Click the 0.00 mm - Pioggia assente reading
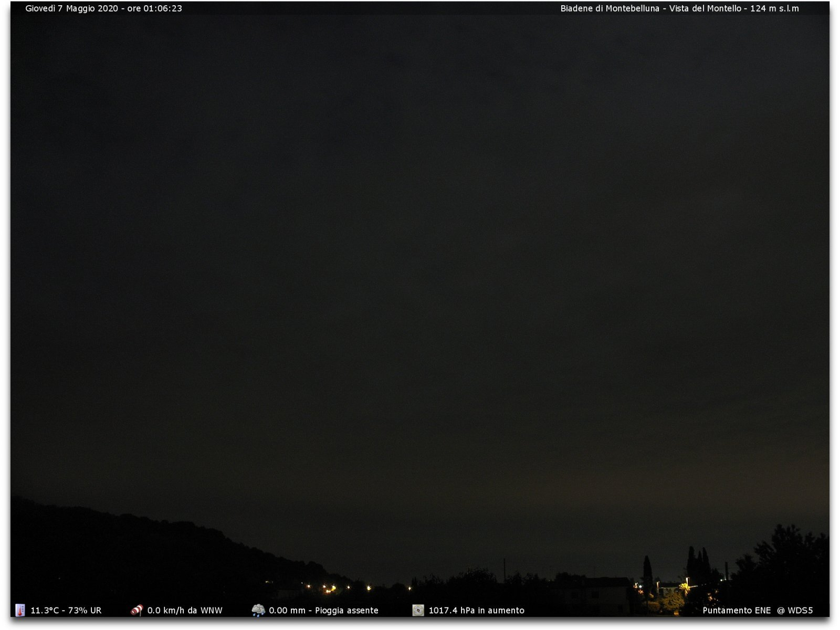This screenshot has width=840, height=630. click(x=323, y=611)
